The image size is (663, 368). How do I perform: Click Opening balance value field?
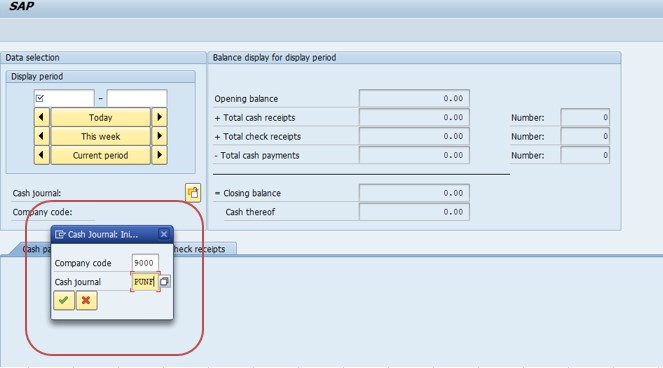[414, 98]
